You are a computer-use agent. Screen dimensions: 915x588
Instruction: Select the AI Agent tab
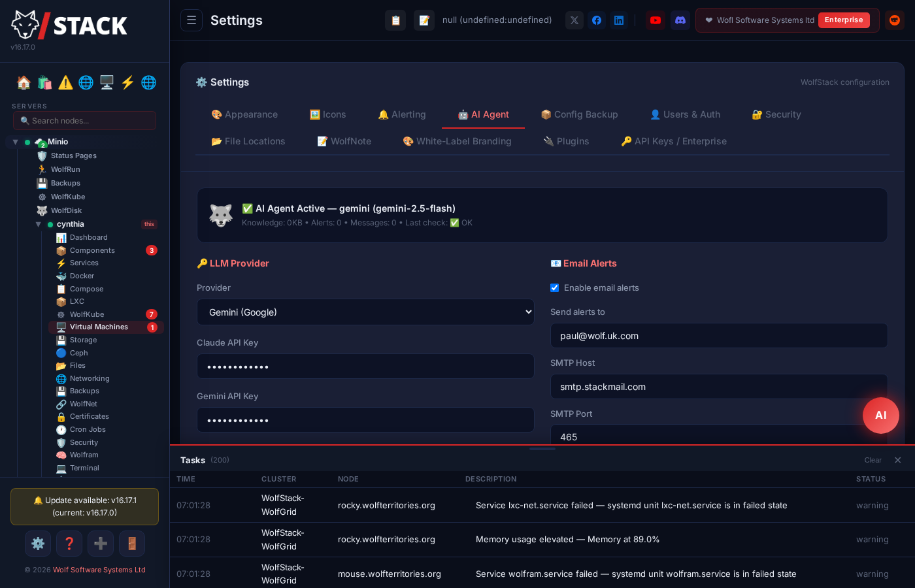tap(484, 114)
